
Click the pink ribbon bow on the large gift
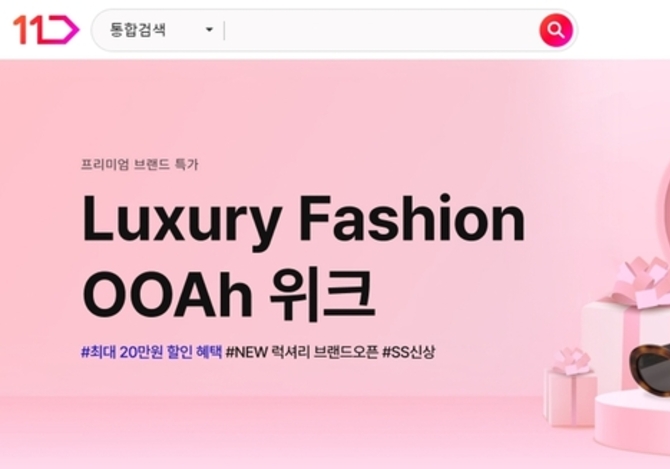click(641, 282)
